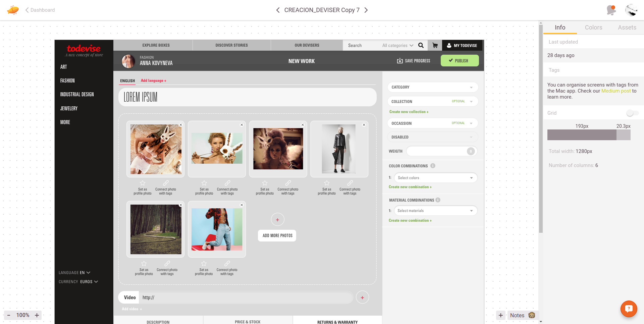Click the Marvel bird logo icon
This screenshot has width=644, height=324.
tap(13, 10)
